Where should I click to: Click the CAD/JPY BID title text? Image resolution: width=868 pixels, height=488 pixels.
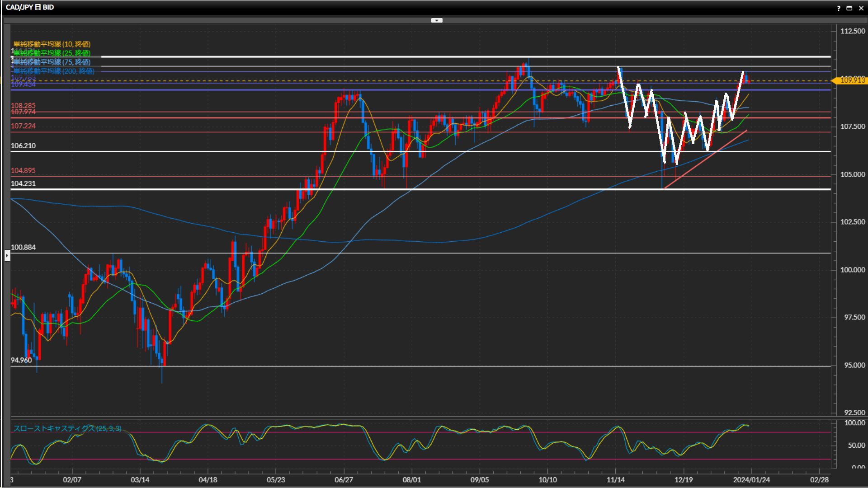tap(30, 7)
